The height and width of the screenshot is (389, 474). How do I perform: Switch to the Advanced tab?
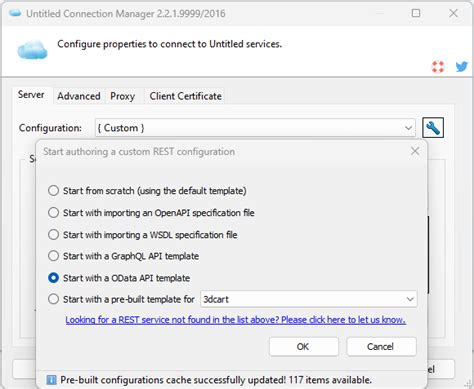[x=79, y=96]
